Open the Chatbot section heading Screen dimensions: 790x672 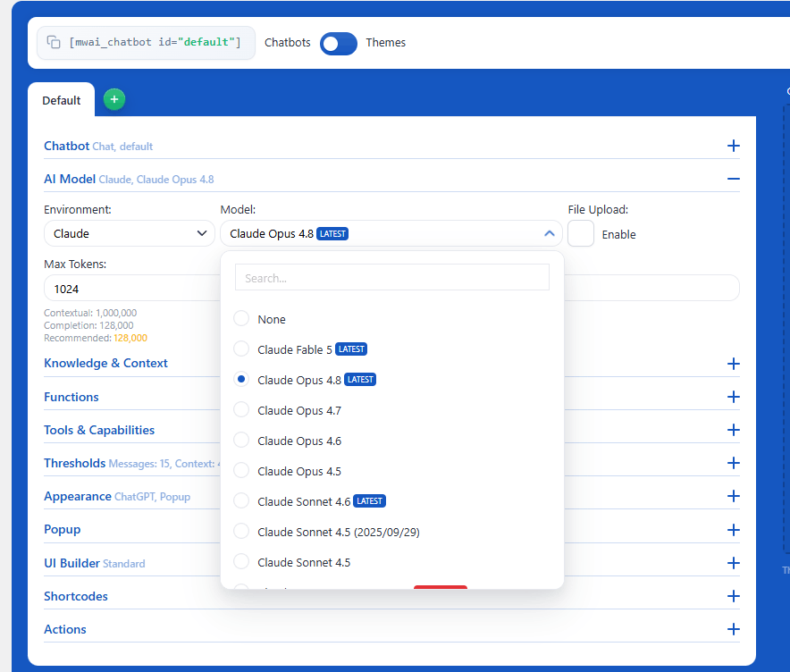[x=66, y=146]
